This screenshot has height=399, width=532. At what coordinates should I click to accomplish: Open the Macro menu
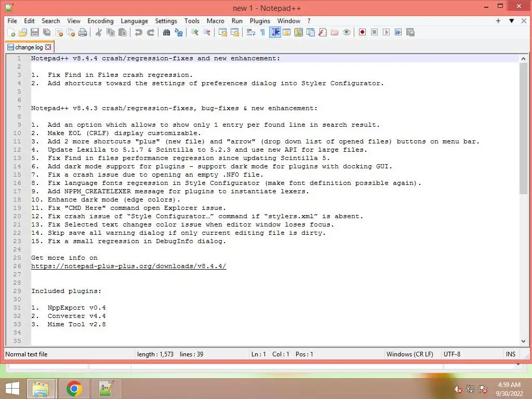(216, 21)
